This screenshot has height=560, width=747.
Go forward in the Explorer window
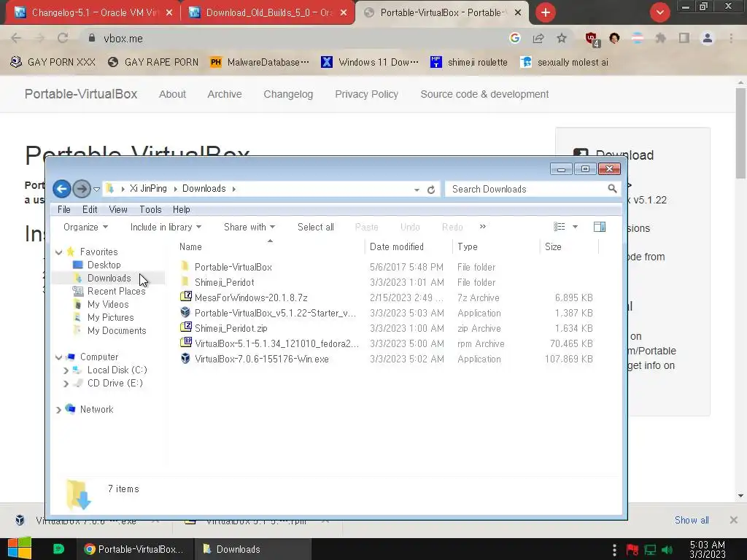82,189
